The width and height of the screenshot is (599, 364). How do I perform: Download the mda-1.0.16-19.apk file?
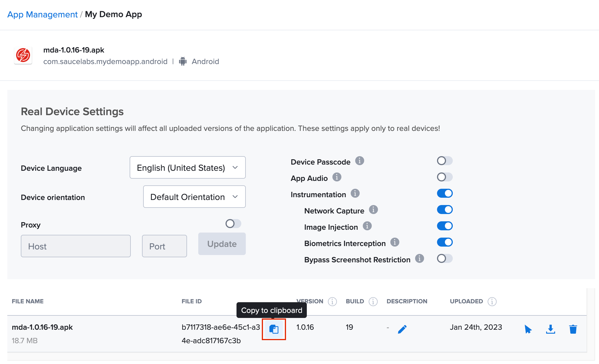click(550, 329)
